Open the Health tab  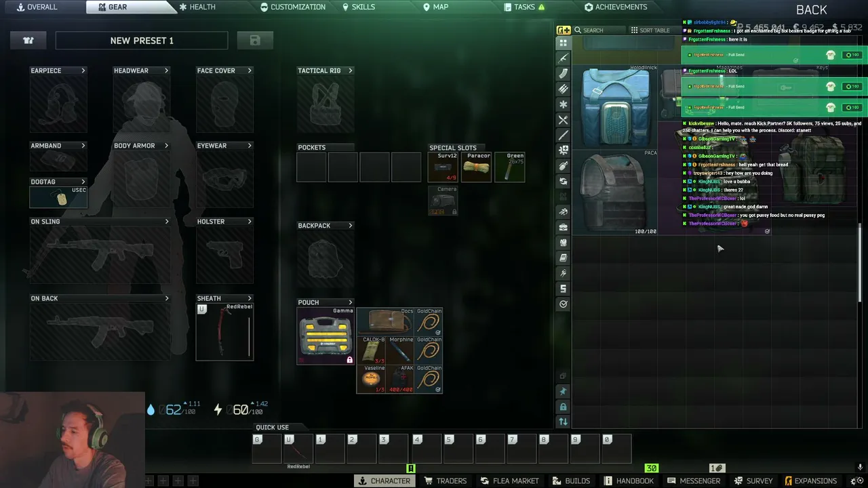pyautogui.click(x=197, y=7)
